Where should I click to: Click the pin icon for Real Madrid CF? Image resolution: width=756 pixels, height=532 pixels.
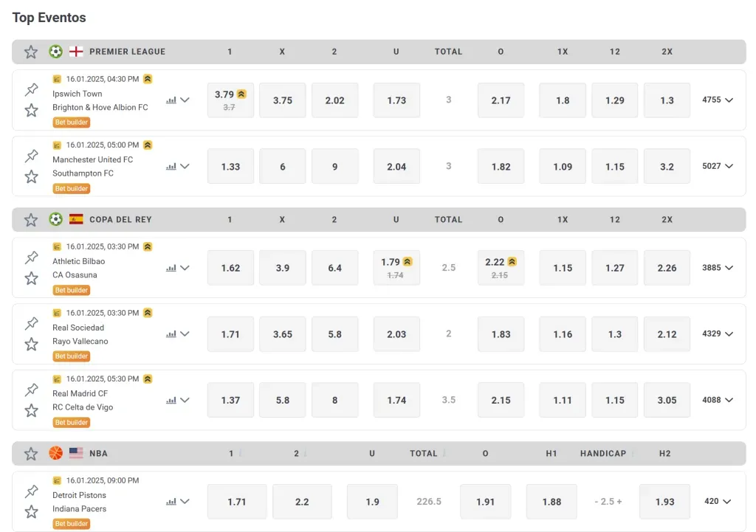pyautogui.click(x=31, y=390)
